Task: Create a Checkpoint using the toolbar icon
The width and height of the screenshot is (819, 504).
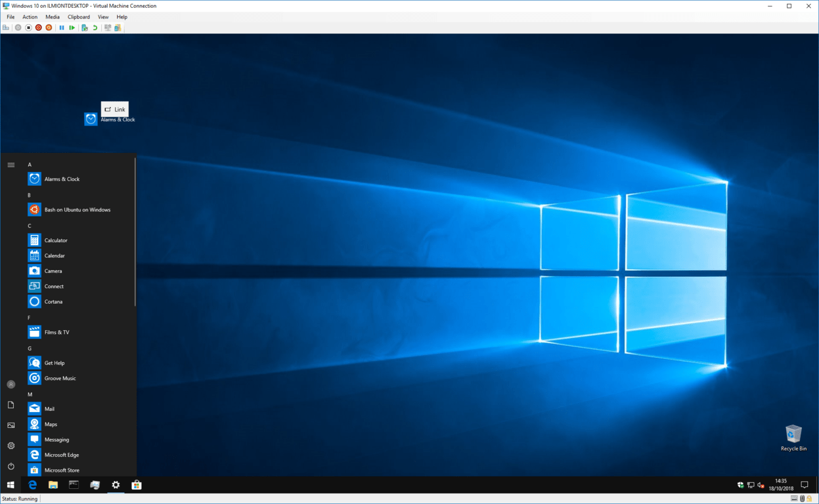Action: click(x=85, y=28)
